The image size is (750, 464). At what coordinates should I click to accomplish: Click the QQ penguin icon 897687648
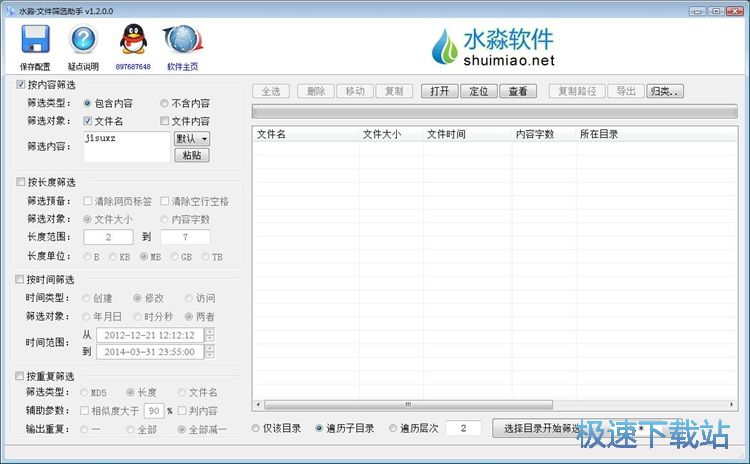[132, 39]
